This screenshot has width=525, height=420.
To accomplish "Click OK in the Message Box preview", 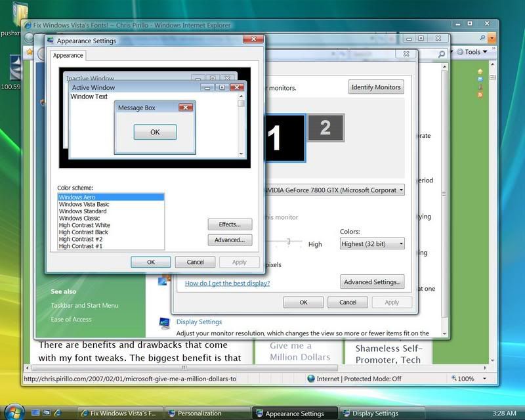I will [155, 132].
